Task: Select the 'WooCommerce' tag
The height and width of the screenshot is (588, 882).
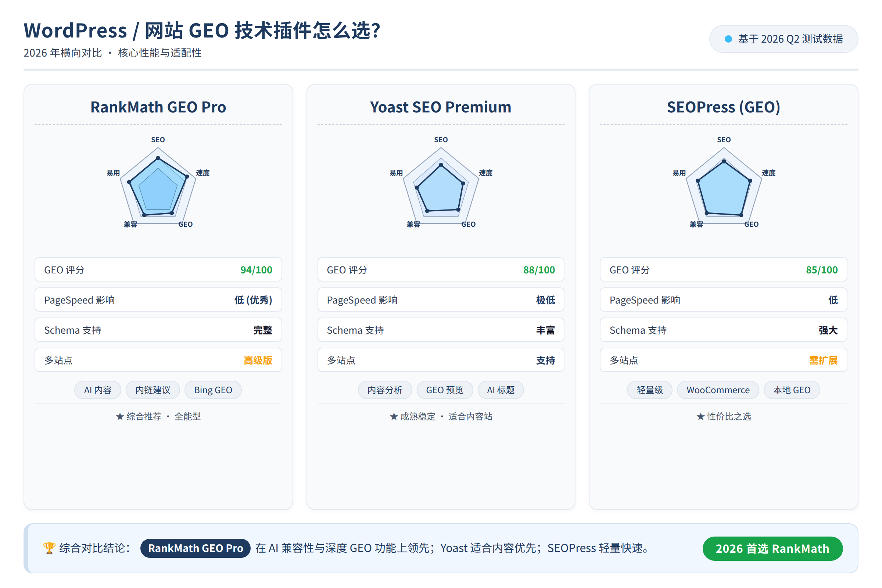Action: pos(718,390)
